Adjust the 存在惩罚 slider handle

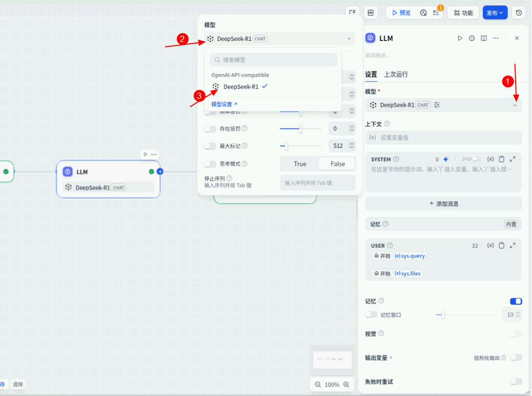tap(301, 128)
